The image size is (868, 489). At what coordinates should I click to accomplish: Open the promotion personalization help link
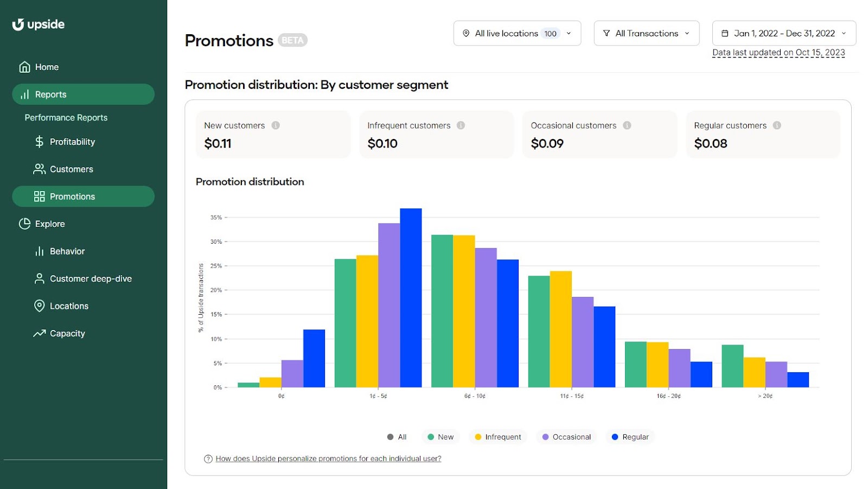coord(328,458)
